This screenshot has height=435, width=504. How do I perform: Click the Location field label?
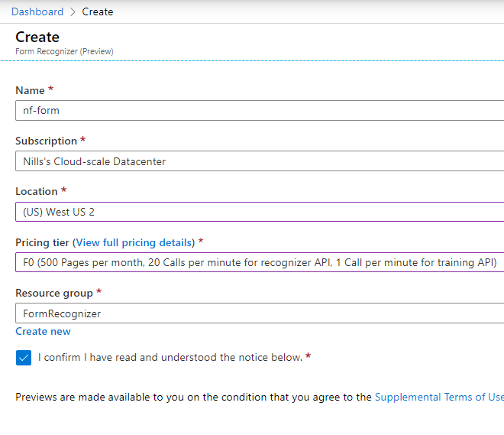(x=37, y=191)
